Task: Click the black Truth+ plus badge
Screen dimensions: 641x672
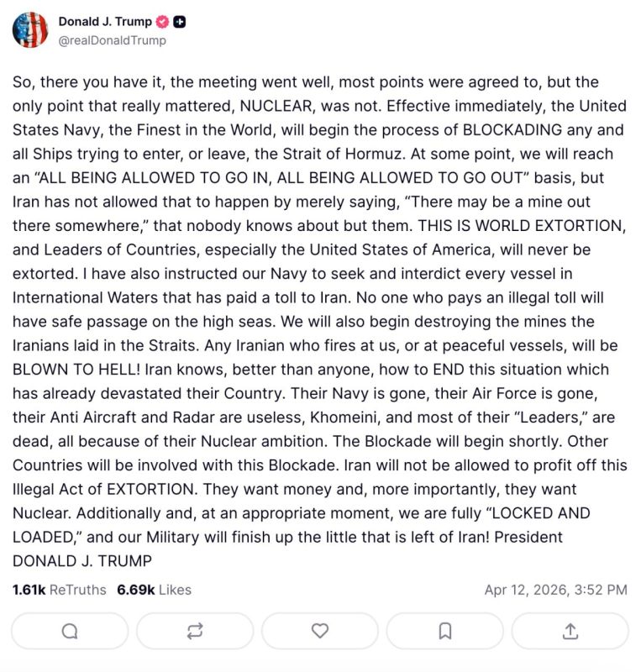Action: [178, 24]
